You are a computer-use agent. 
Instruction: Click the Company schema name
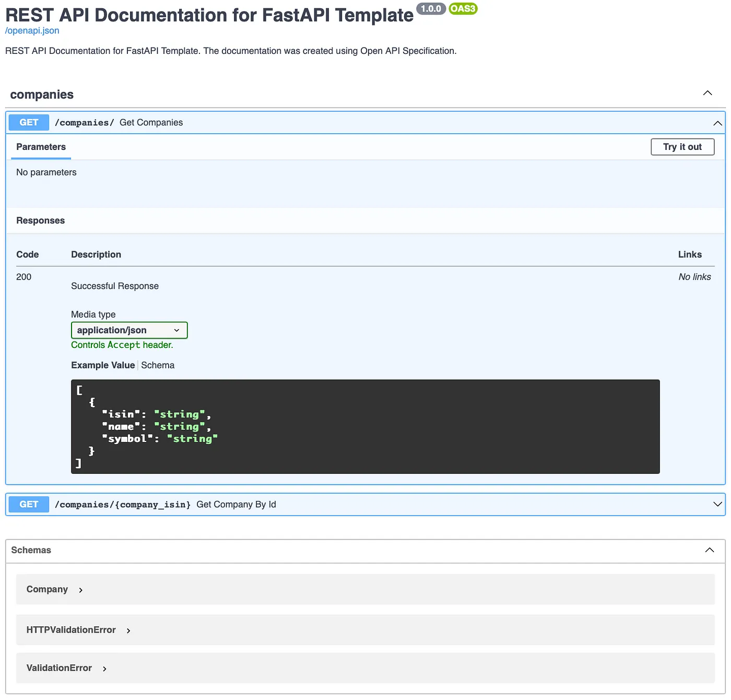(47, 589)
